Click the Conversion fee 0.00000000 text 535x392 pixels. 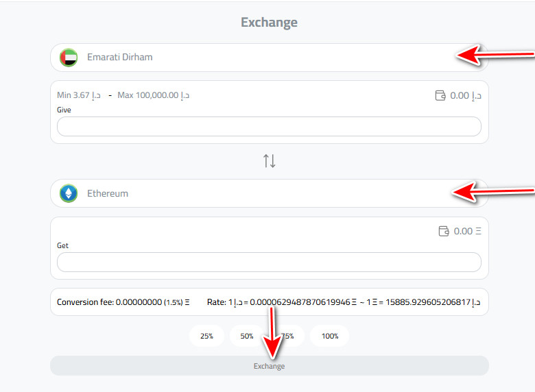click(x=123, y=302)
